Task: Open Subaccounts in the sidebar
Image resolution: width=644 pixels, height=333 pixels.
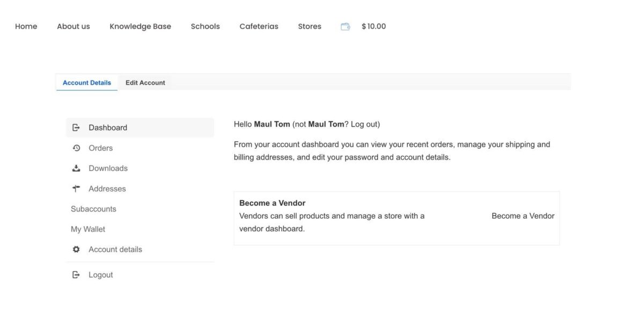Action: 93,209
